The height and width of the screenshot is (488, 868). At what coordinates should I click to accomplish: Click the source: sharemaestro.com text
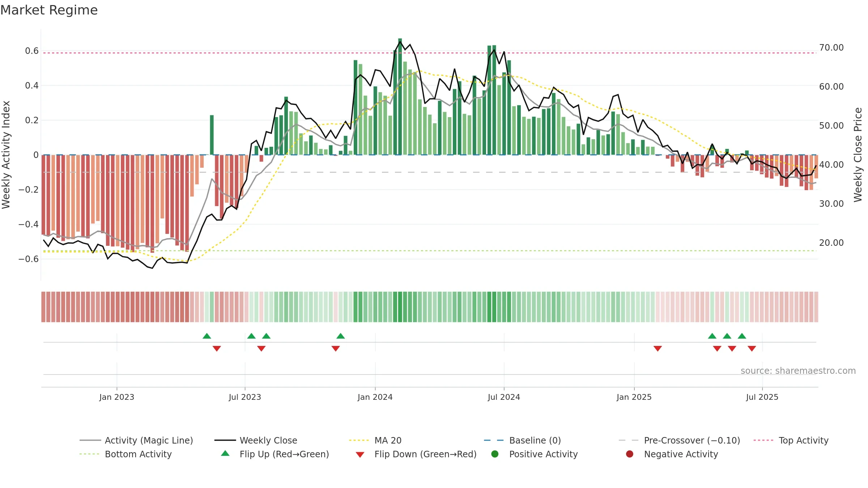798,371
